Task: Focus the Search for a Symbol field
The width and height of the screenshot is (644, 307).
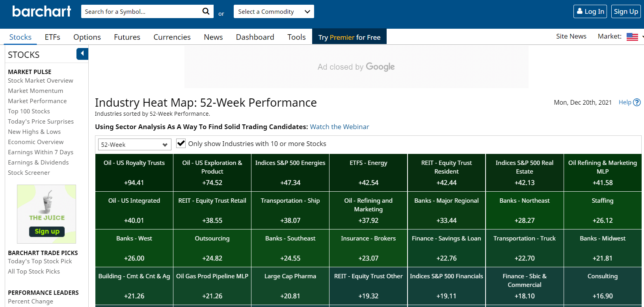Action: click(x=142, y=11)
